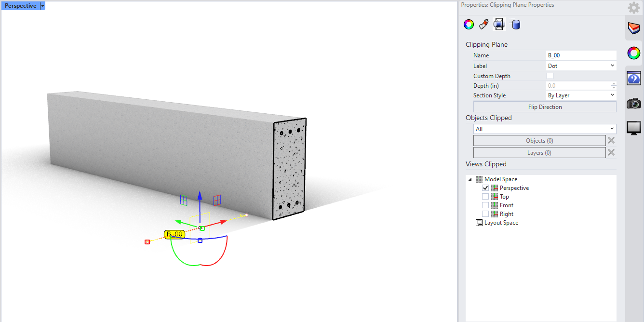This screenshot has width=644, height=322.
Task: Switch to the Layers side panel tab
Action: [634, 28]
